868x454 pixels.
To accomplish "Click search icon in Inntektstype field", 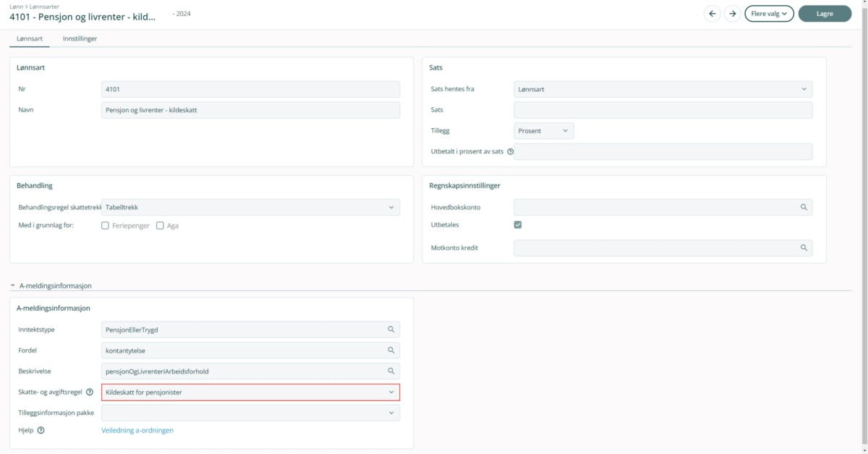I will (x=391, y=329).
